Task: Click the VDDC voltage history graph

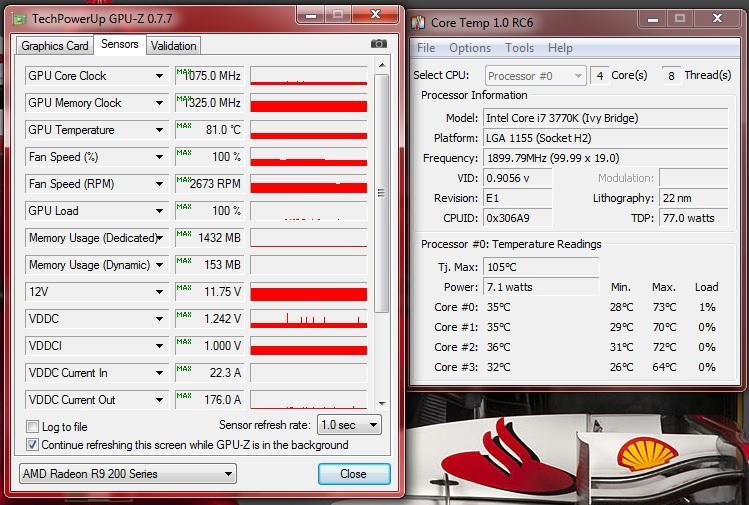Action: 309,319
